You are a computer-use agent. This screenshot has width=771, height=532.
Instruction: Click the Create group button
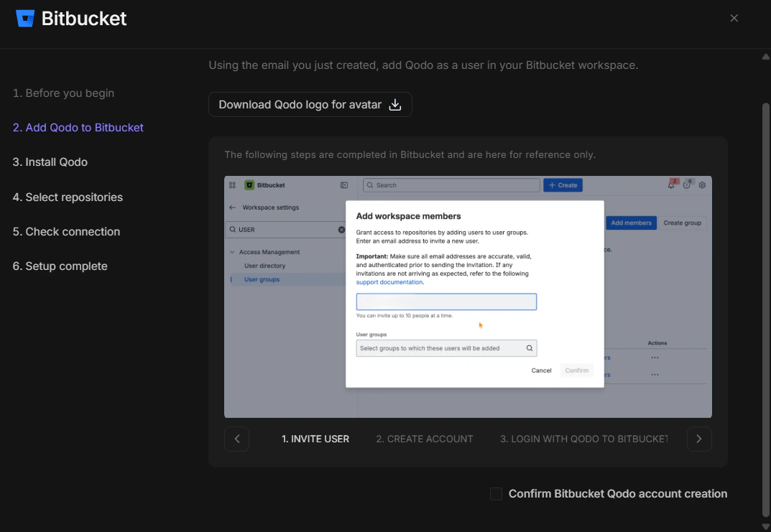coord(682,223)
